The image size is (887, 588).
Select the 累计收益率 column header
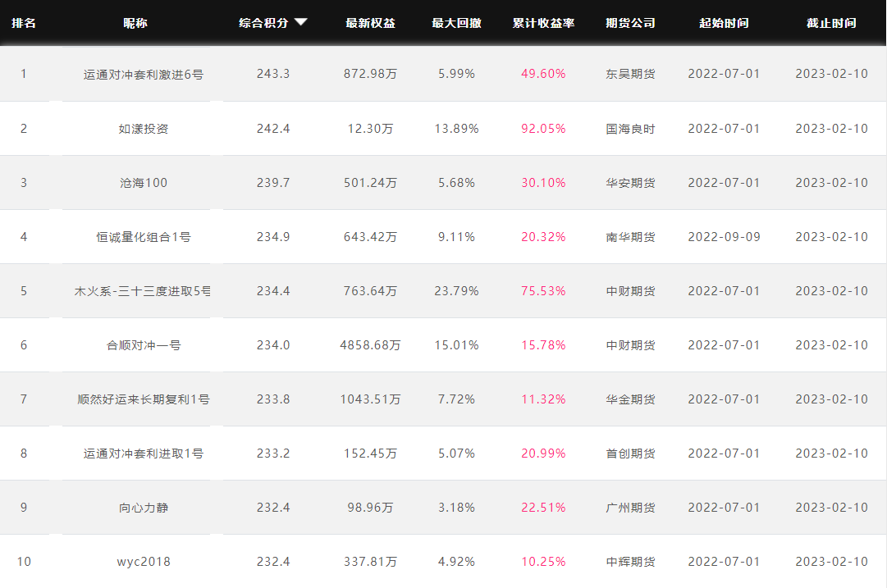pos(543,23)
